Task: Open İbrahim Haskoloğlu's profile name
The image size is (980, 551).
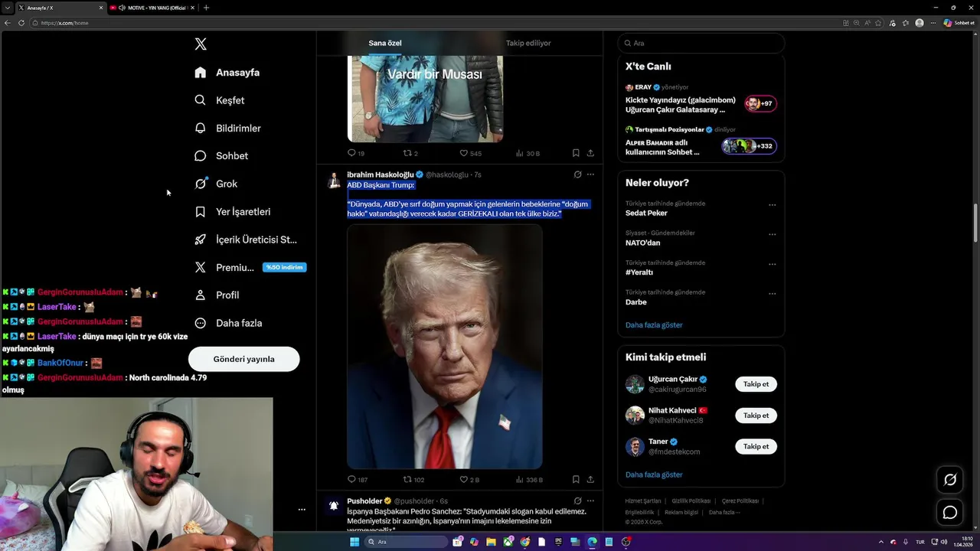Action: tap(380, 174)
